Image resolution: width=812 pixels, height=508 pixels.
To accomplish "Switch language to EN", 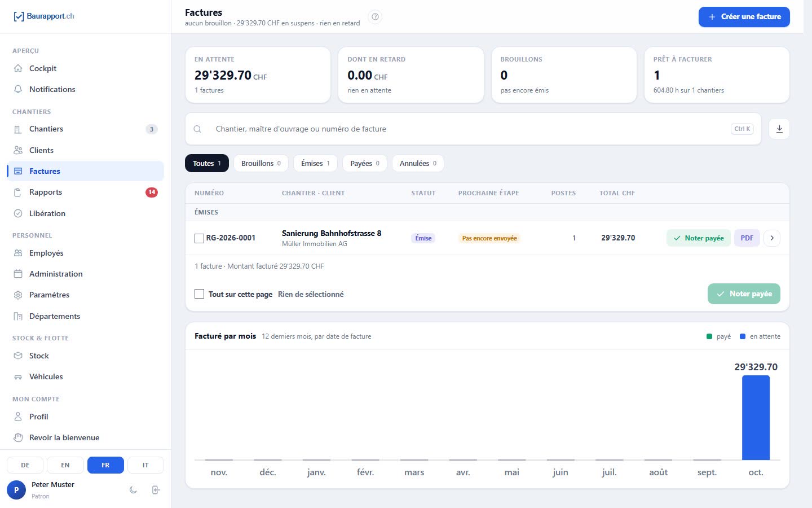I will pyautogui.click(x=65, y=465).
